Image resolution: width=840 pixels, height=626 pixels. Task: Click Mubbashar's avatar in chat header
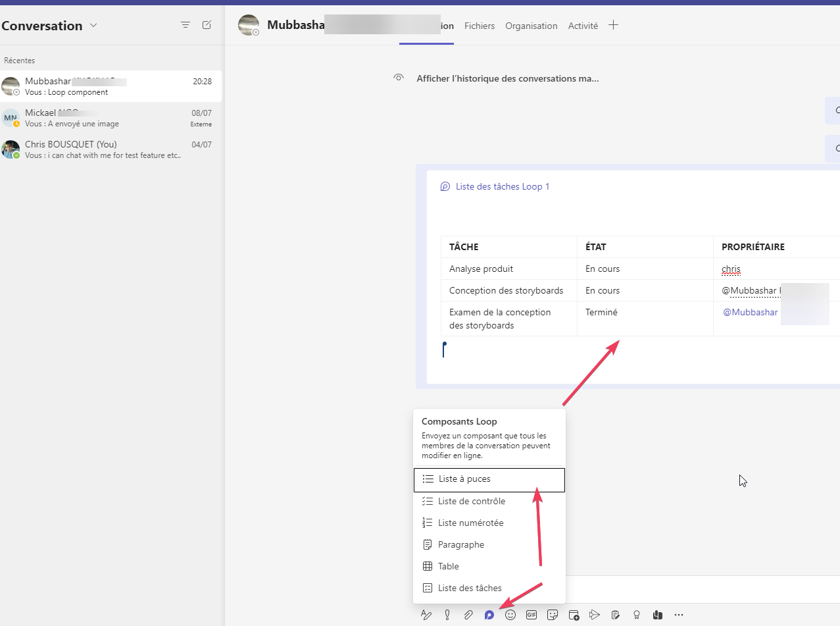pos(249,25)
